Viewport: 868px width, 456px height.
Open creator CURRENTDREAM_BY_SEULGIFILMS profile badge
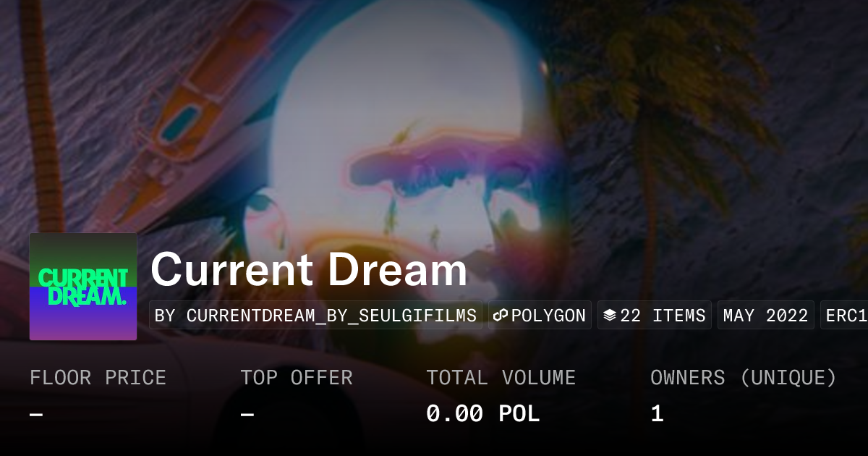(315, 316)
